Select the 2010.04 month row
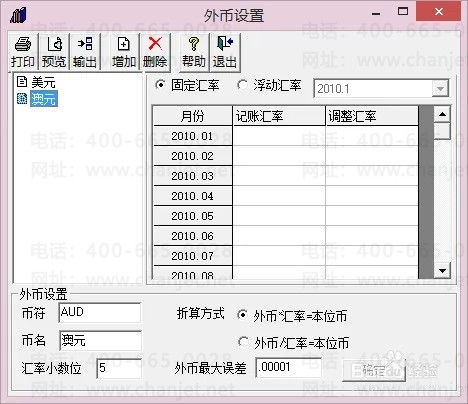The width and height of the screenshot is (468, 404). [x=193, y=196]
